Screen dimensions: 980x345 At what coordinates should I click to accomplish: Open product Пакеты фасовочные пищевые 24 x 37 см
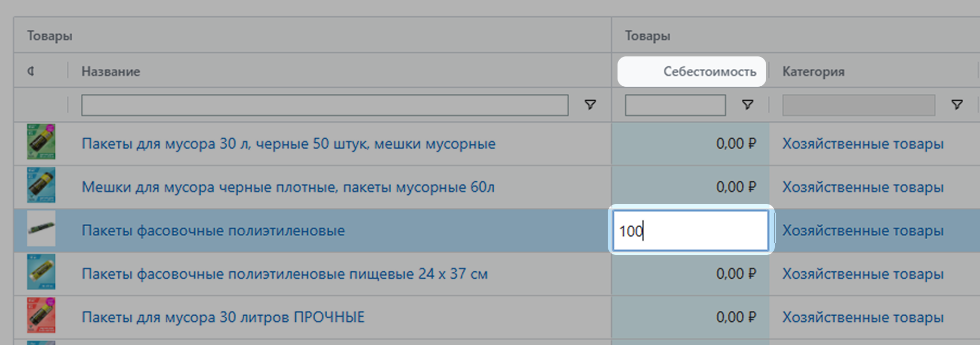point(284,274)
